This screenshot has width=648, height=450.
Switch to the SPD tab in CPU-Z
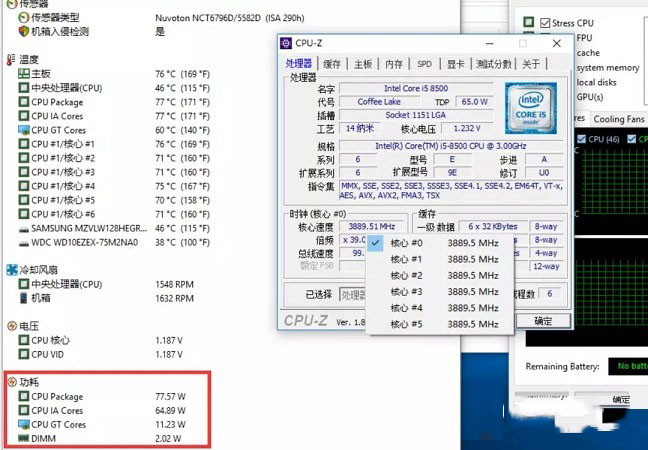coord(424,64)
